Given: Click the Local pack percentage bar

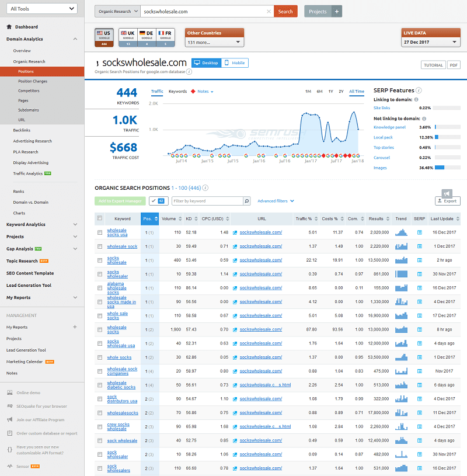Looking at the screenshot, I should [448, 137].
